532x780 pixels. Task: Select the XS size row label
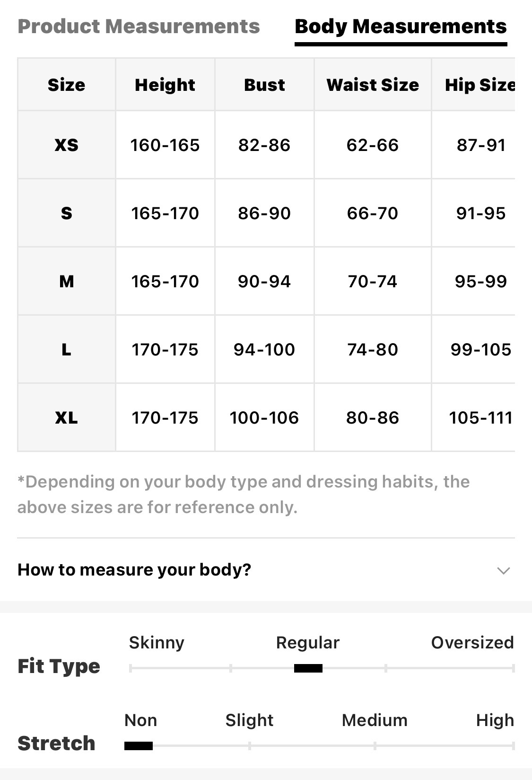click(x=67, y=145)
